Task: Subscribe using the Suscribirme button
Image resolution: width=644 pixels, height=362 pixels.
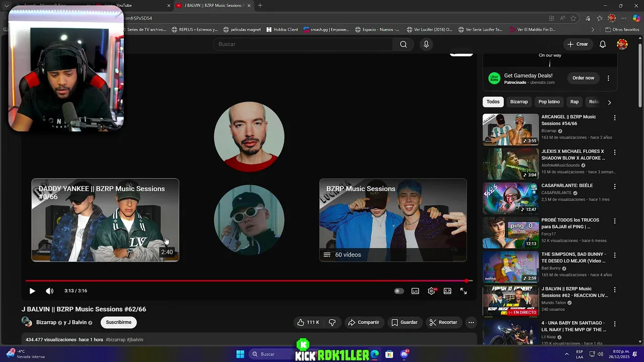Action: [x=118, y=322]
